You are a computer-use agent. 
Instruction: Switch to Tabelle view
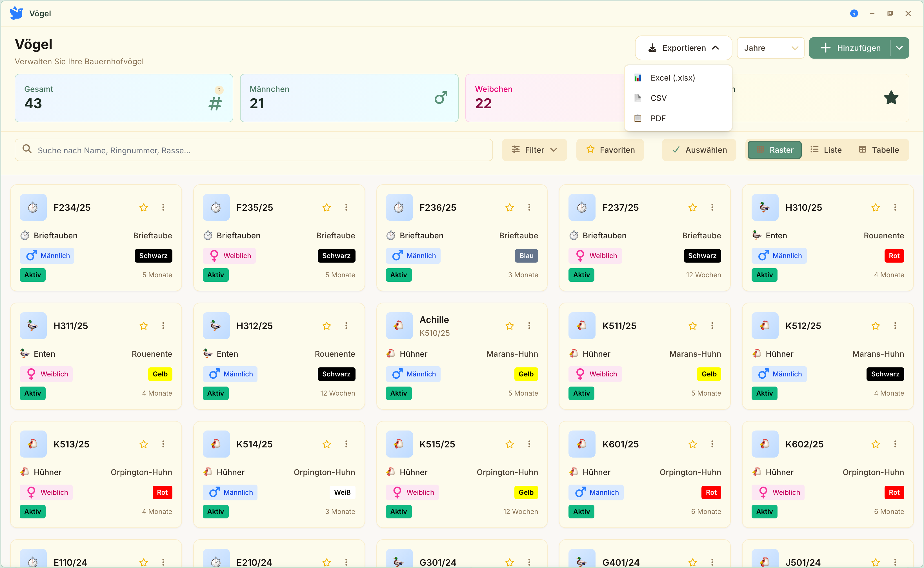879,150
